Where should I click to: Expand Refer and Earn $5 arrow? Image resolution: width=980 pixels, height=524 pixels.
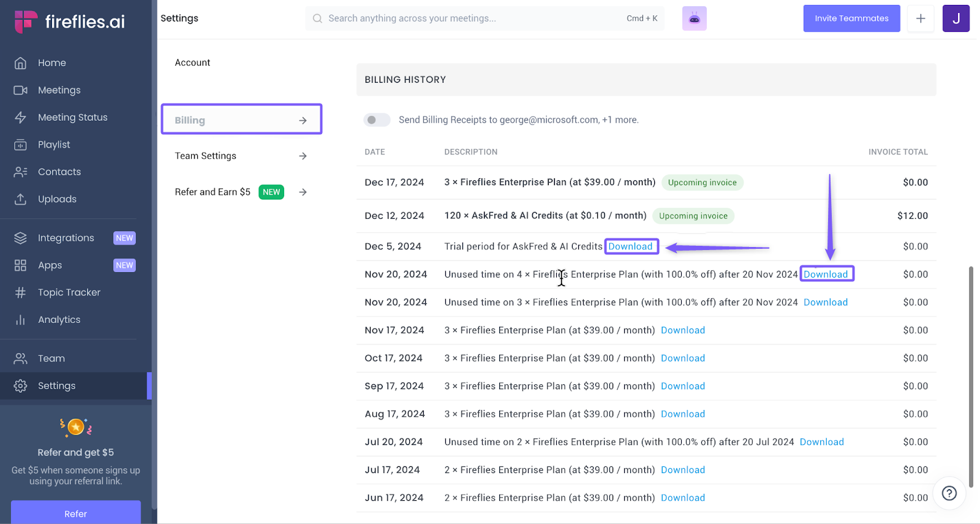(303, 192)
